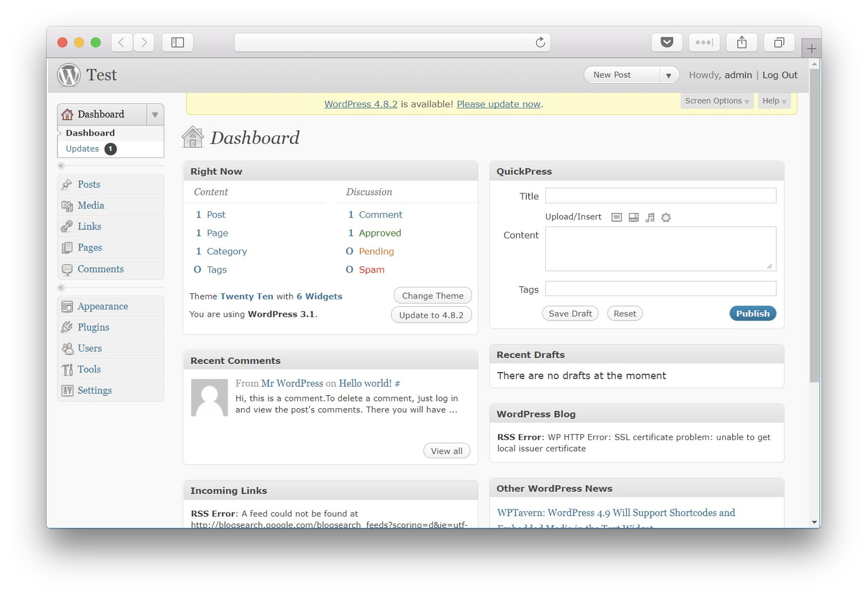
Task: Go back with the browser back arrow
Action: (x=122, y=42)
